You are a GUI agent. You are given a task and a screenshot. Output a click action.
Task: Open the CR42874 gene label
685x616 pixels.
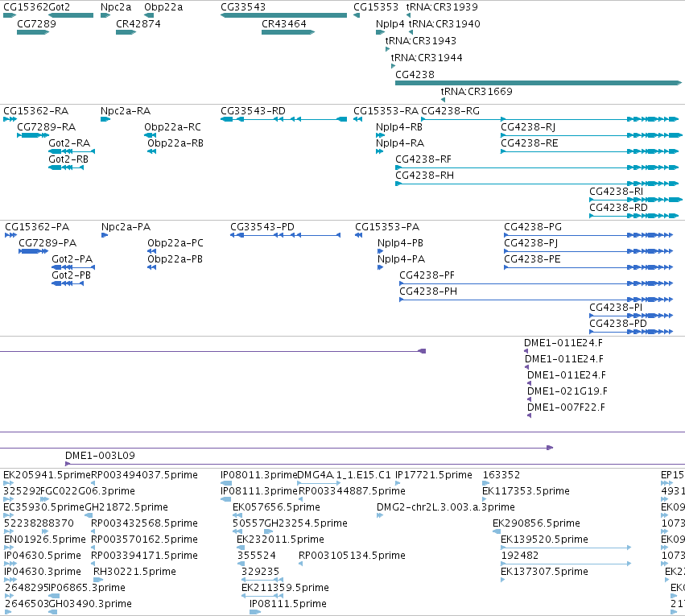(138, 24)
